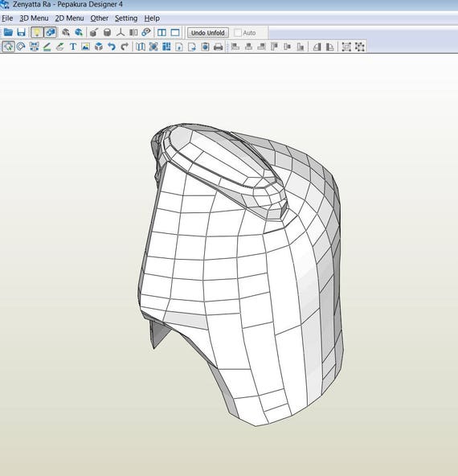Save the project with floppy disk icon
This screenshot has height=476, width=458.
21,32
